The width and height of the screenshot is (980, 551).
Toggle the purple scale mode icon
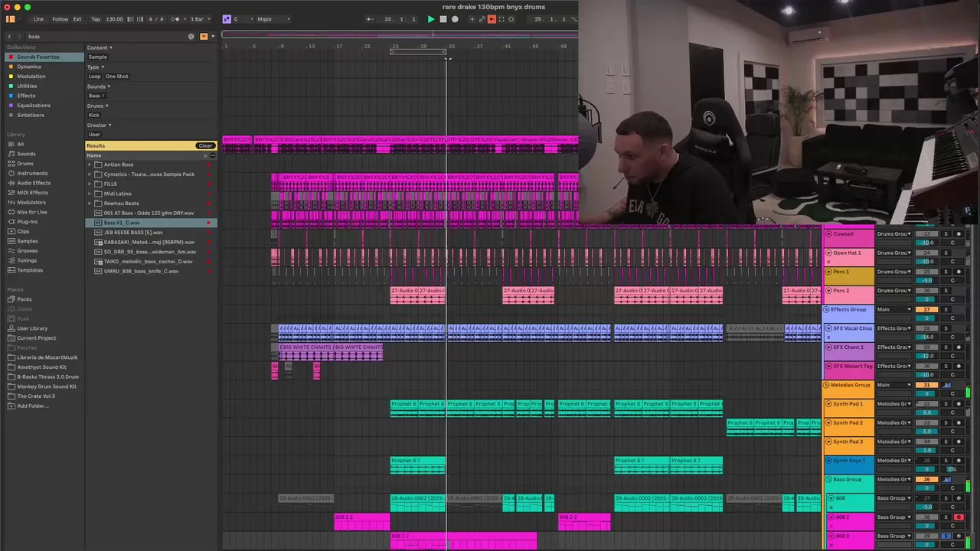click(227, 19)
